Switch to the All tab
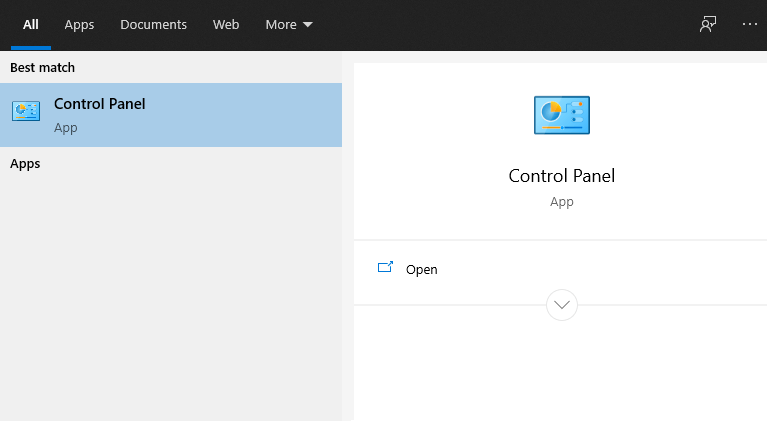The width and height of the screenshot is (767, 421). (31, 24)
